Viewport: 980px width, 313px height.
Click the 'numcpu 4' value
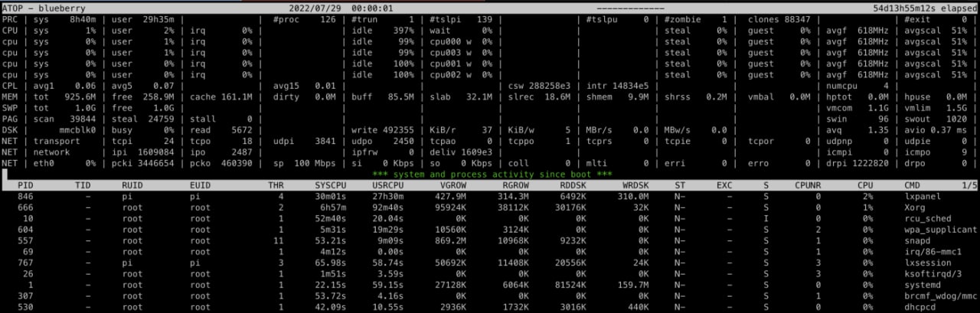857,85
